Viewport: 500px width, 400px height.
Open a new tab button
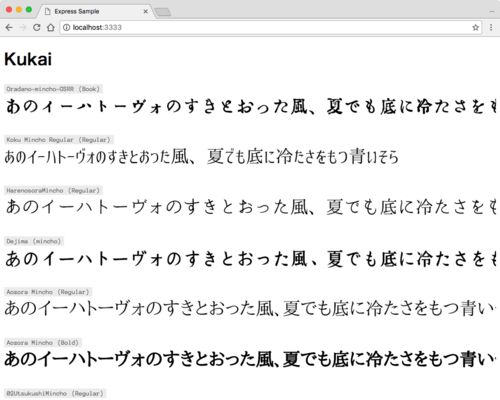point(163,12)
